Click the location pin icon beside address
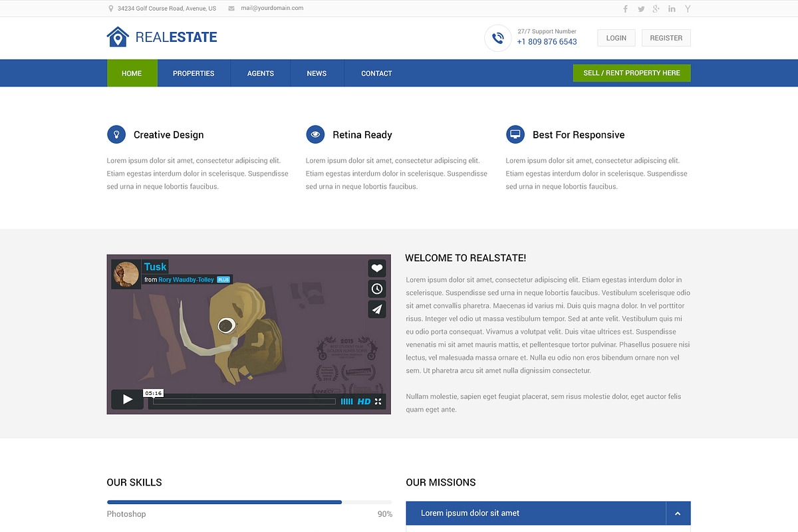Image resolution: width=798 pixels, height=532 pixels. (111, 9)
